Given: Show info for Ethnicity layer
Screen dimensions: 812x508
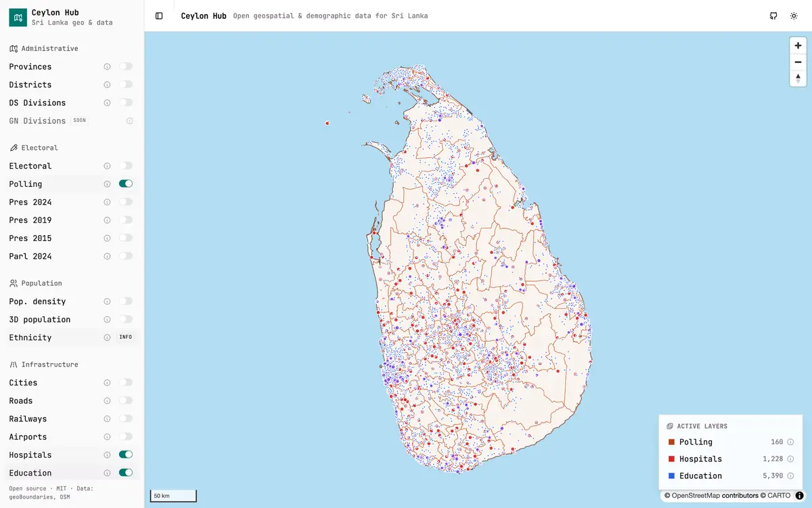Looking at the screenshot, I should (107, 337).
